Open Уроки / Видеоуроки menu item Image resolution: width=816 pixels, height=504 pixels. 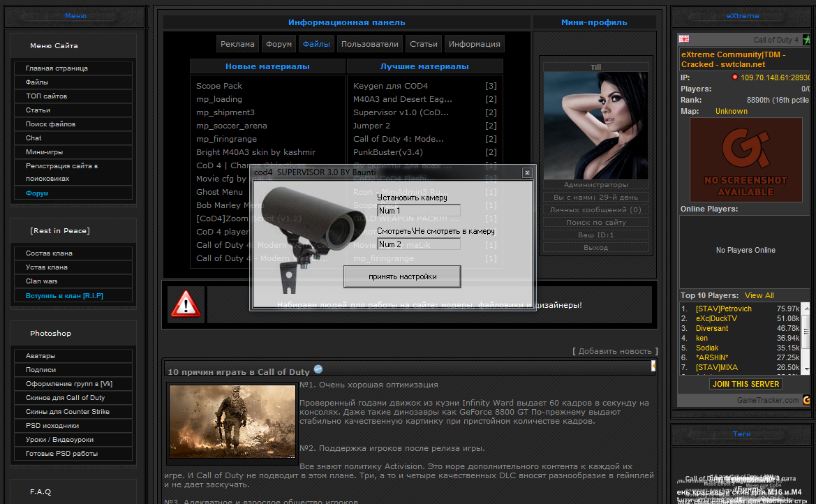tap(73, 440)
